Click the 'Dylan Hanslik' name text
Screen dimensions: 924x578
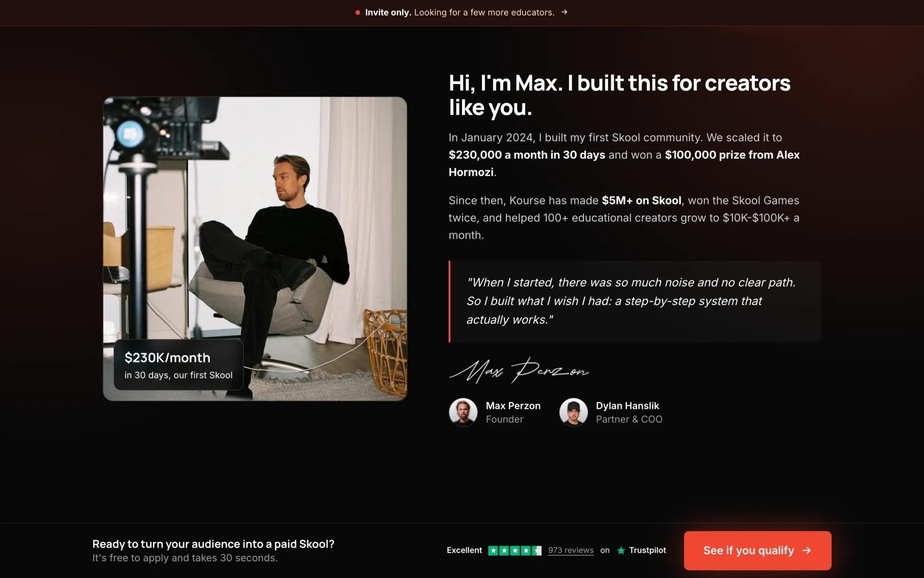point(627,406)
